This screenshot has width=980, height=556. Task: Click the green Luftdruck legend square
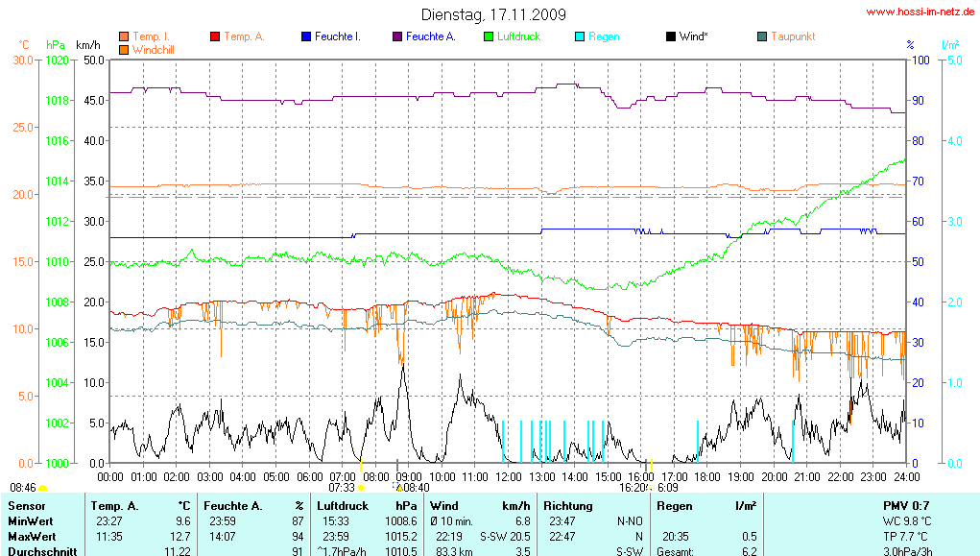coord(489,36)
